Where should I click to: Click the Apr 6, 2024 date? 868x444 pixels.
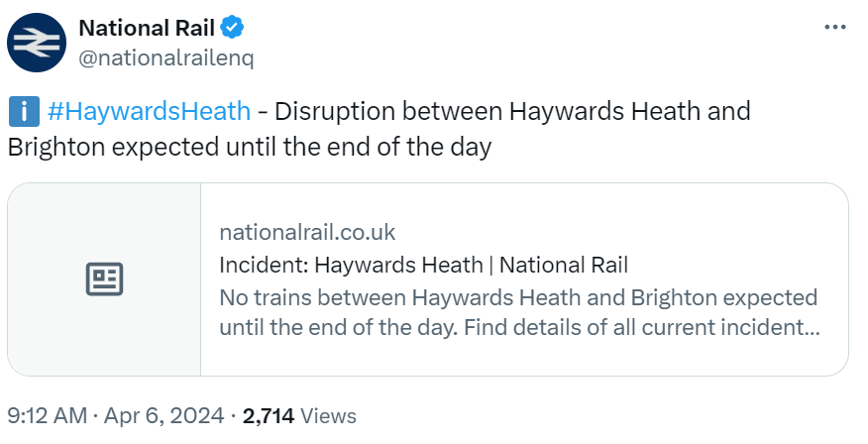(x=164, y=416)
